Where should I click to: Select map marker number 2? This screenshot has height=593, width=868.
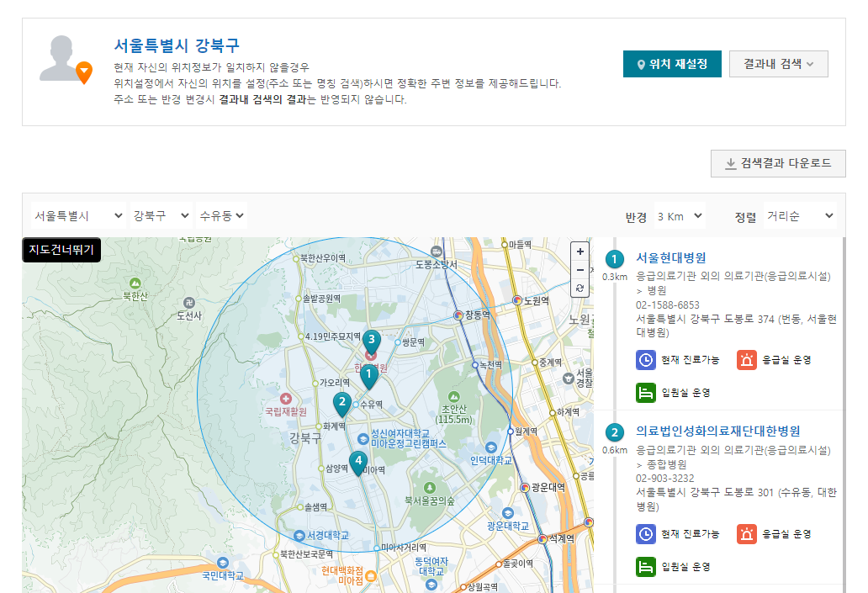(341, 403)
